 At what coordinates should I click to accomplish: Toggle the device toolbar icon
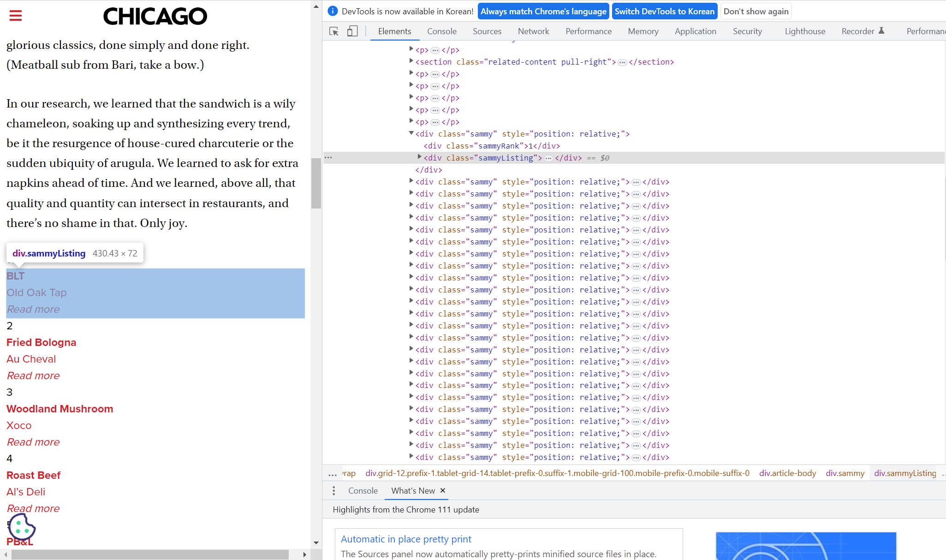pyautogui.click(x=352, y=31)
